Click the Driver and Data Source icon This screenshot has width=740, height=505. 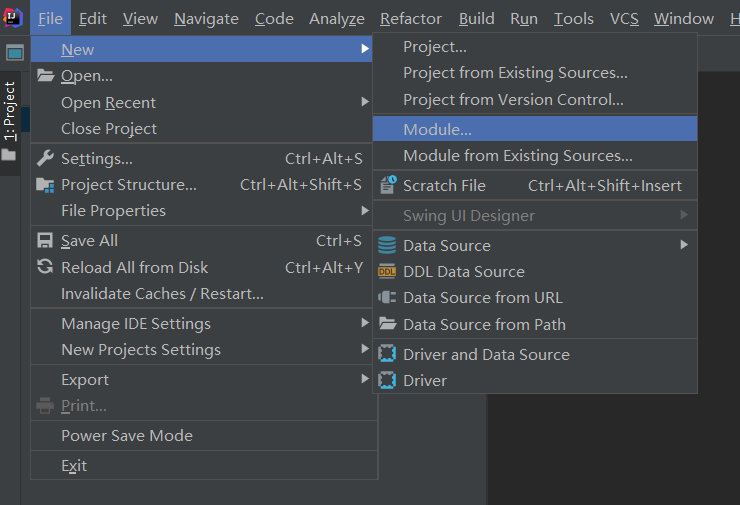click(x=387, y=354)
